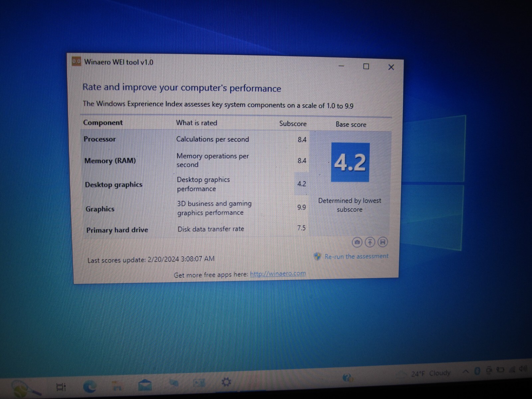Select the Graphics component label
This screenshot has width=532, height=399.
[100, 209]
